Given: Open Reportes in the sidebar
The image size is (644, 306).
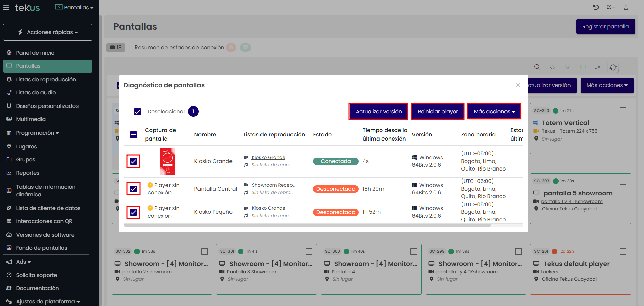Looking at the screenshot, I should coord(28,173).
